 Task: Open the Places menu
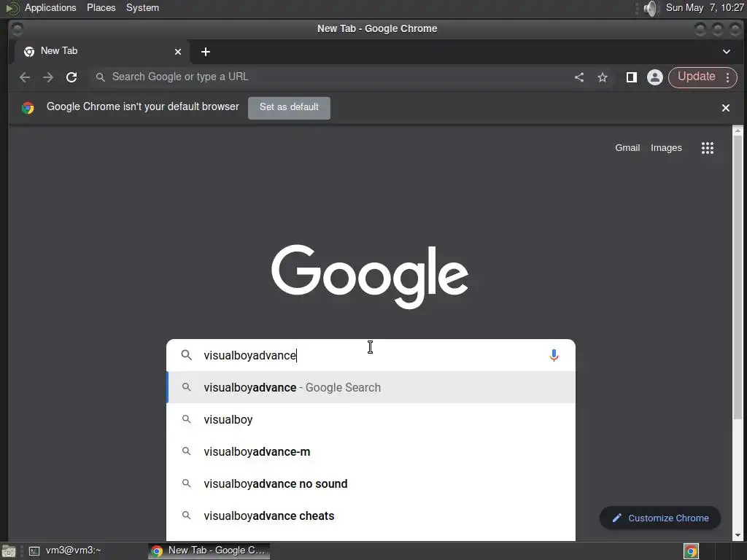[101, 8]
